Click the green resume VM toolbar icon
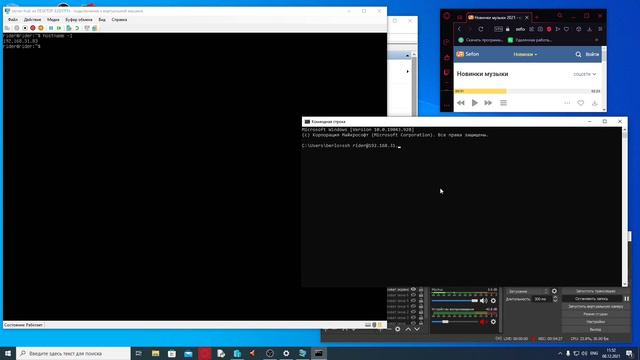The height and width of the screenshot is (360, 640). pos(59,28)
